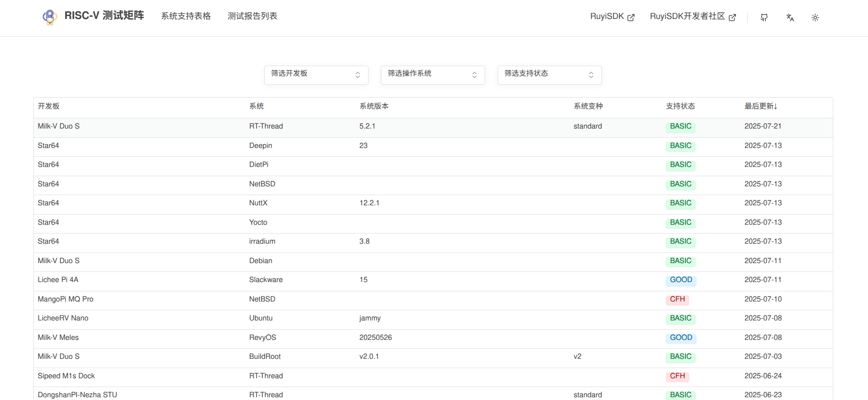The height and width of the screenshot is (400, 868).
Task: Click GOOD badge in the Slackware row
Action: click(x=681, y=280)
